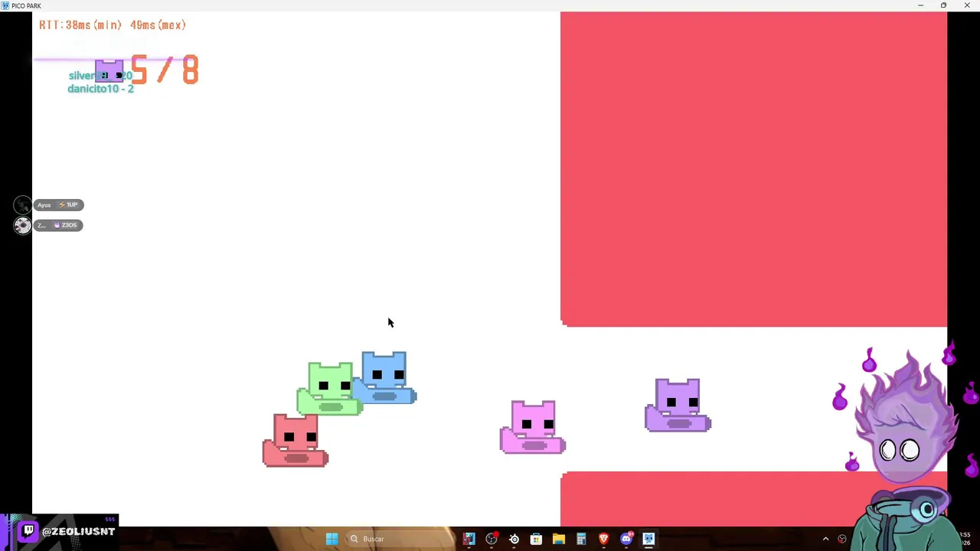Click the blue cat character

click(385, 377)
